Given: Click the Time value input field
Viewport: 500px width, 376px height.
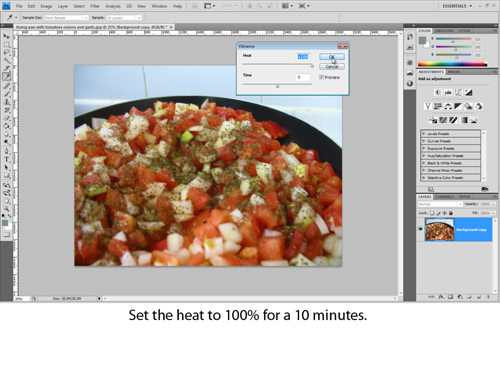Looking at the screenshot, I should click(303, 77).
